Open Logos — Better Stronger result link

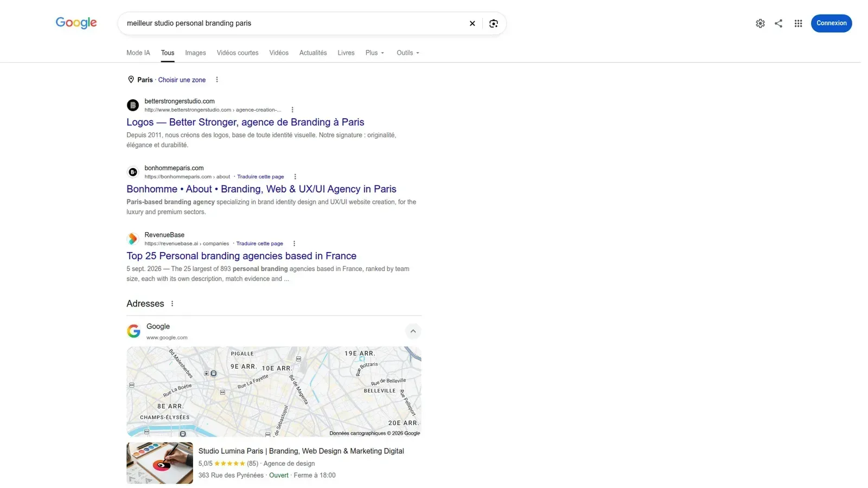click(x=245, y=122)
